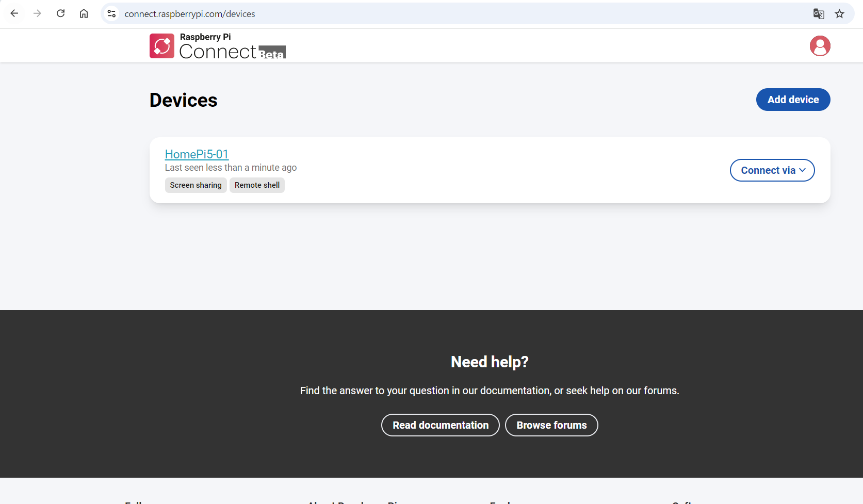Bookmark this page with the star
The height and width of the screenshot is (504, 863).
(x=839, y=13)
